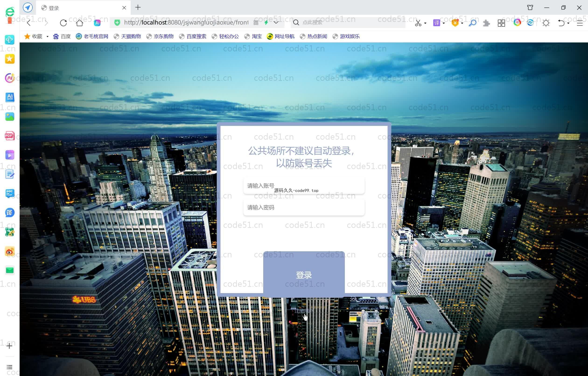Open the 网址导航 bookmark
This screenshot has height=376, width=588.
[281, 36]
